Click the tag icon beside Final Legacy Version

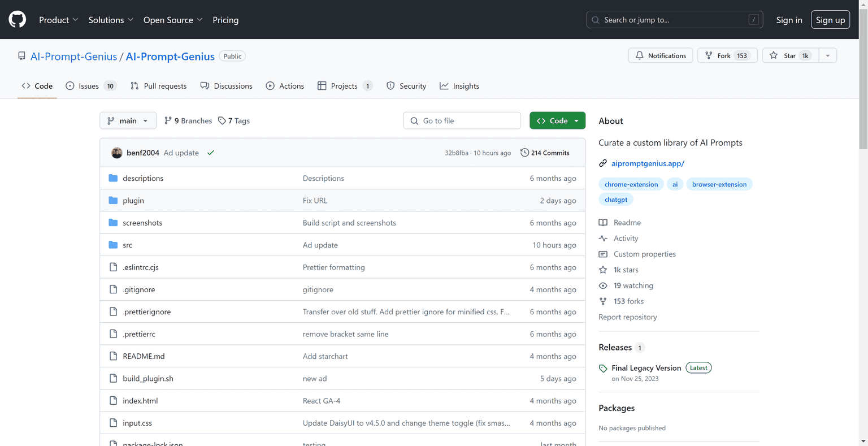coord(603,368)
